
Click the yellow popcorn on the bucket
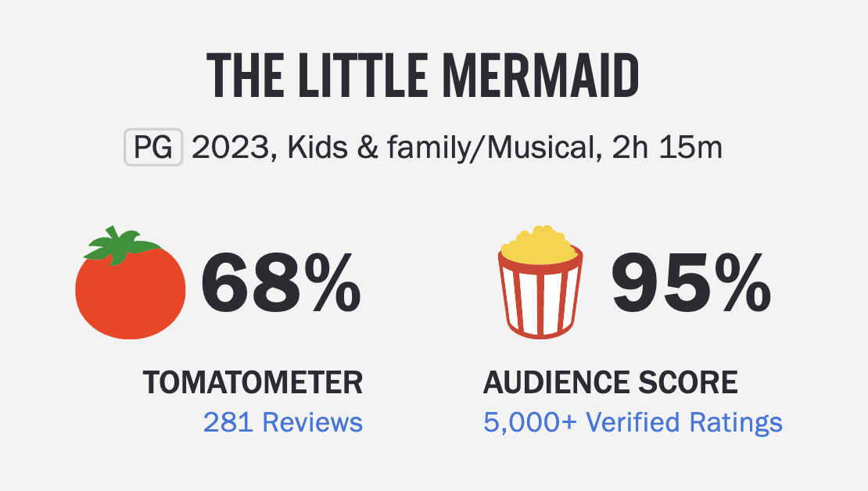(x=540, y=243)
